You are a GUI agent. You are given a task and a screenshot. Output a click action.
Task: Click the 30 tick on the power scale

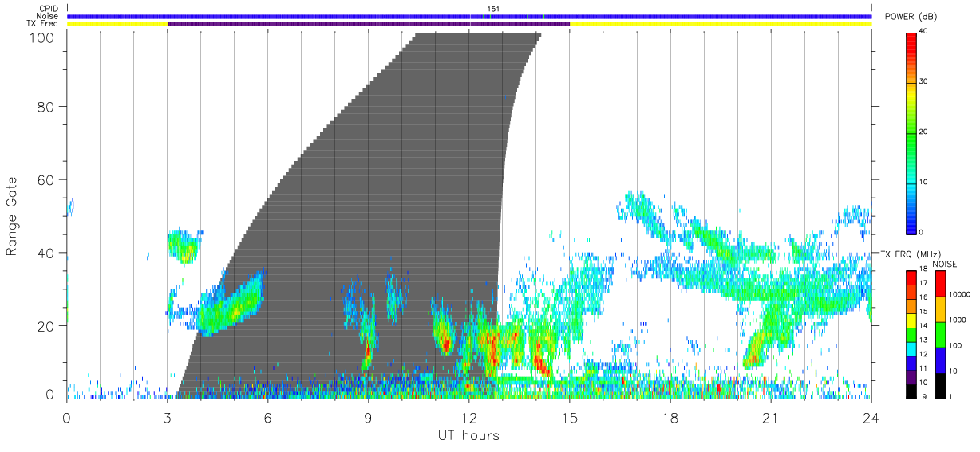pyautogui.click(x=924, y=81)
